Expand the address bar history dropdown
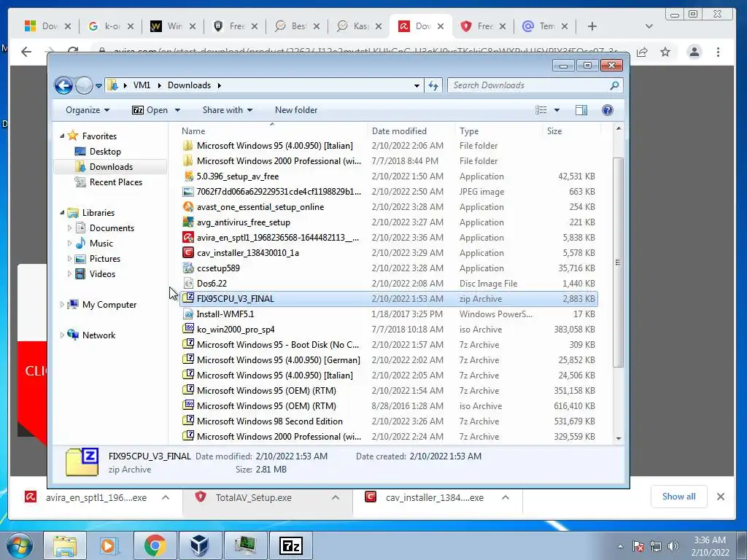 tap(417, 86)
